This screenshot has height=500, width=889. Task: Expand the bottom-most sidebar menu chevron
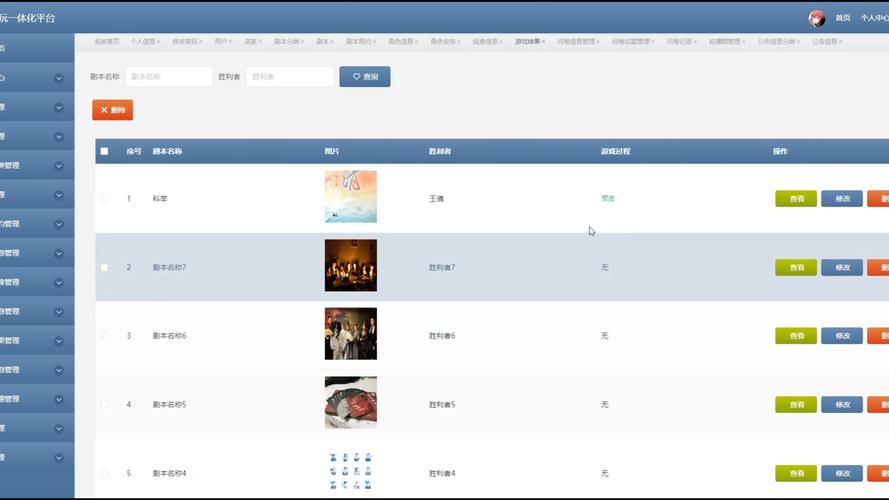pos(59,458)
